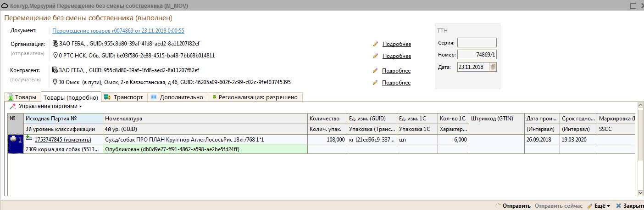The width and height of the screenshot is (644, 210).
Task: Click the table scrollbar down arrow
Action: tap(640, 193)
